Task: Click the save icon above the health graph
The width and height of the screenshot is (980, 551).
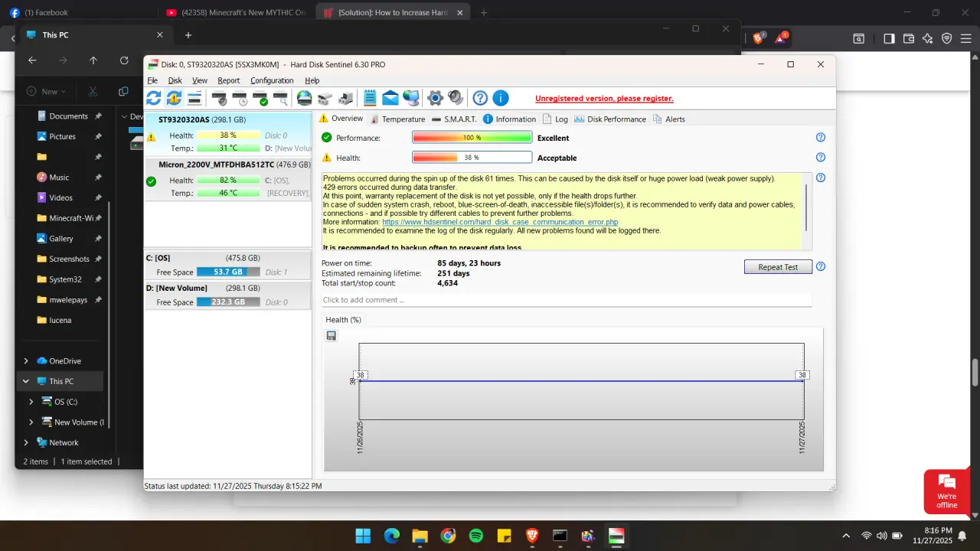Action: coord(332,335)
